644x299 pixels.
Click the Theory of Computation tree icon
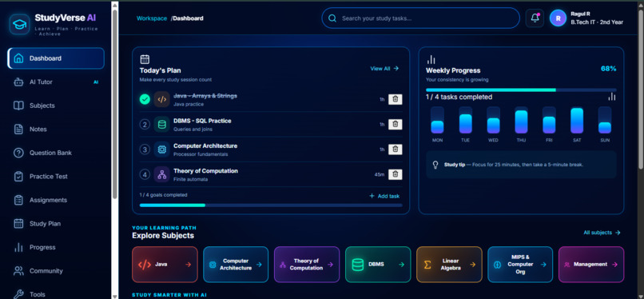(162, 174)
